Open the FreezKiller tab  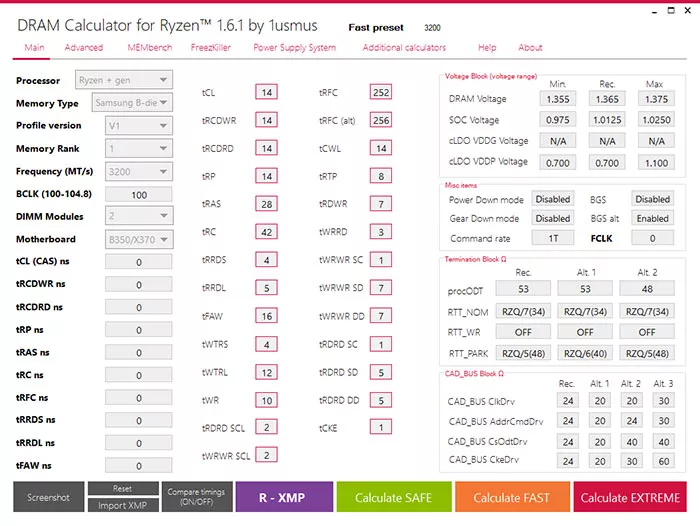tap(211, 47)
